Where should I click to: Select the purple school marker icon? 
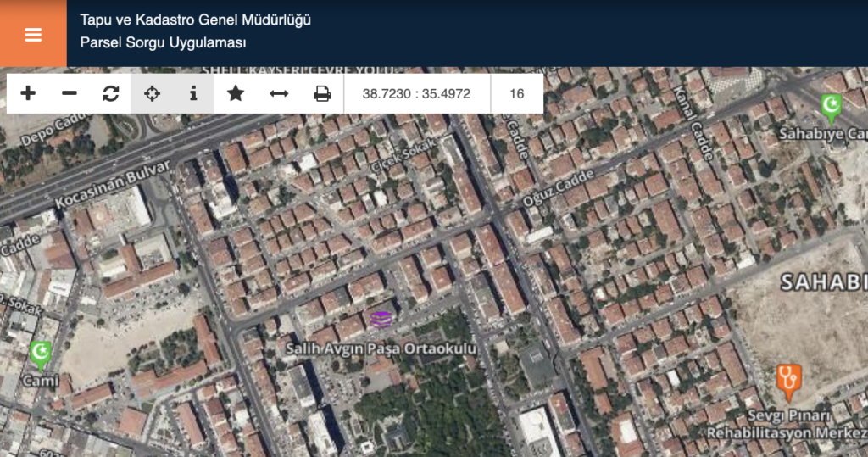point(381,320)
